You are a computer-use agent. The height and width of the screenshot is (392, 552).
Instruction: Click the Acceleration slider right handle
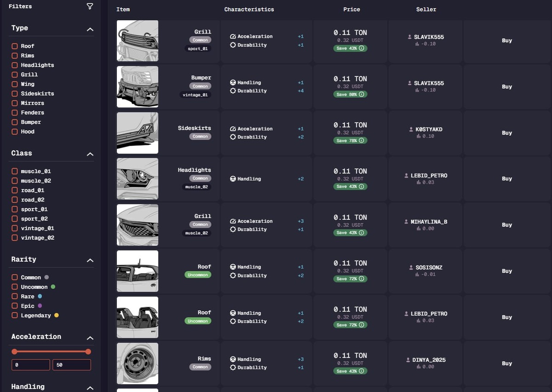(x=88, y=352)
